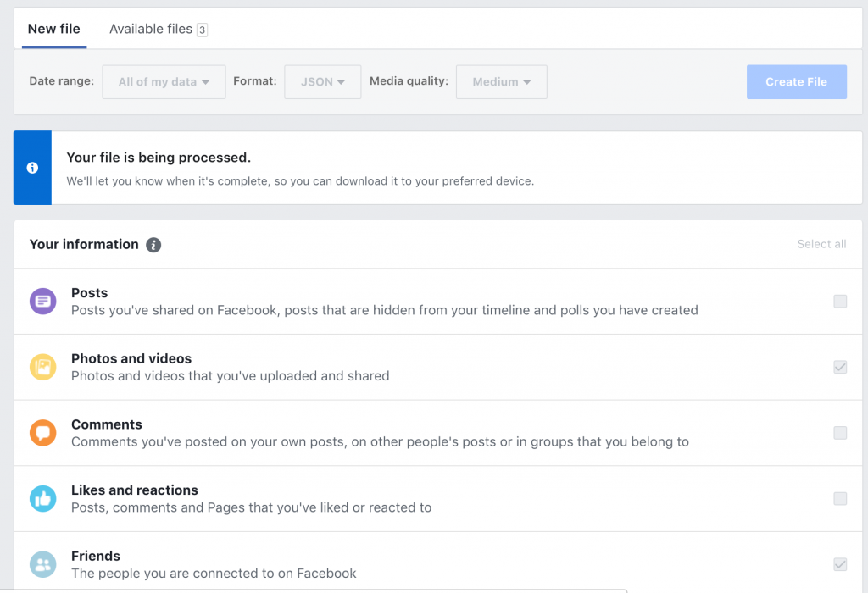Switch to the Available files tab
This screenshot has width=868, height=593.
point(159,29)
